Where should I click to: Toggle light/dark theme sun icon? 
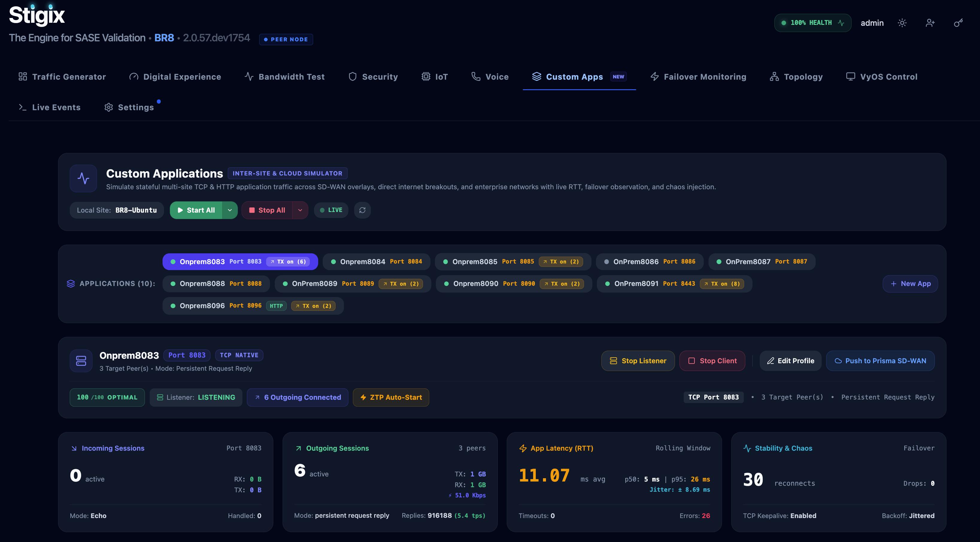902,23
